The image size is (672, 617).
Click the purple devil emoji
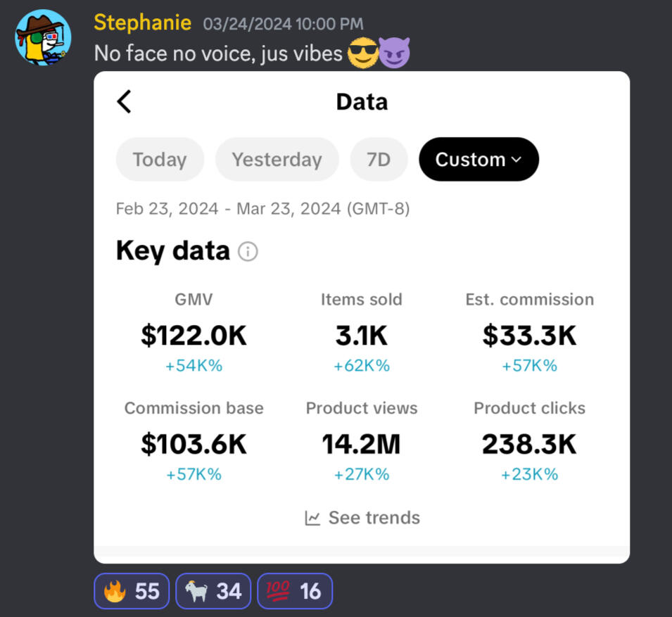click(394, 53)
